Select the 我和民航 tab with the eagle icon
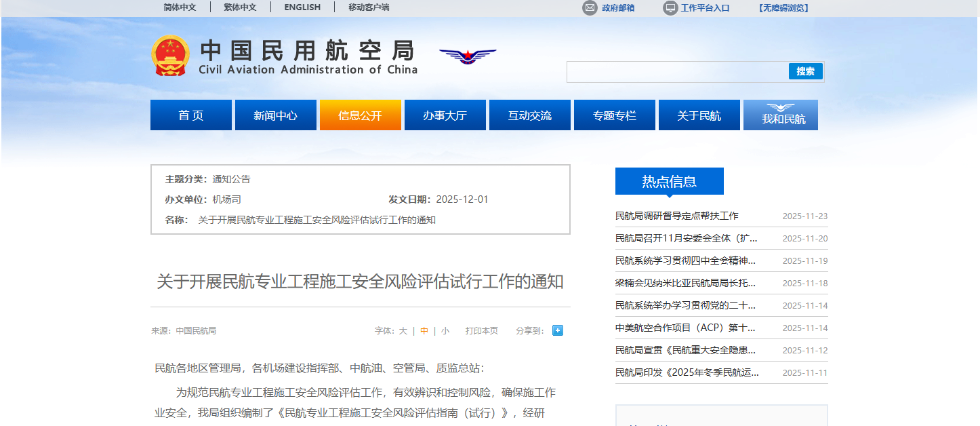The height and width of the screenshot is (426, 980). pyautogui.click(x=780, y=115)
